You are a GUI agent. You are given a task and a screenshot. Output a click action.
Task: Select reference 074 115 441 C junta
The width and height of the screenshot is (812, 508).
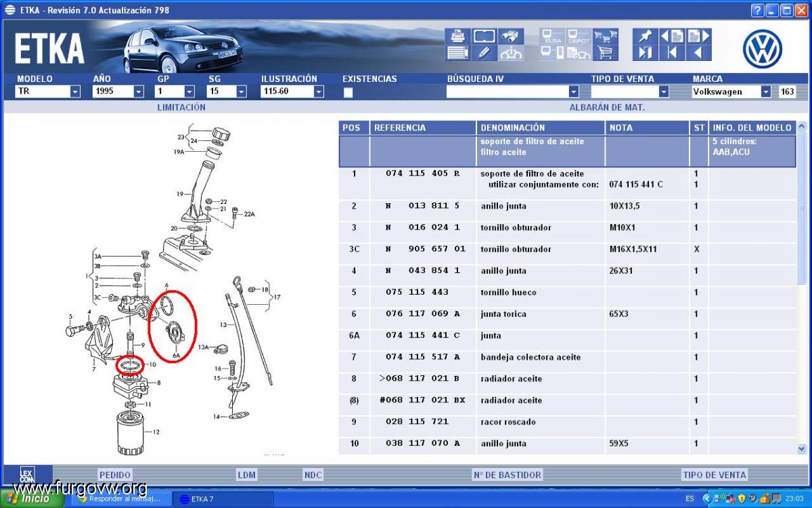423,336
